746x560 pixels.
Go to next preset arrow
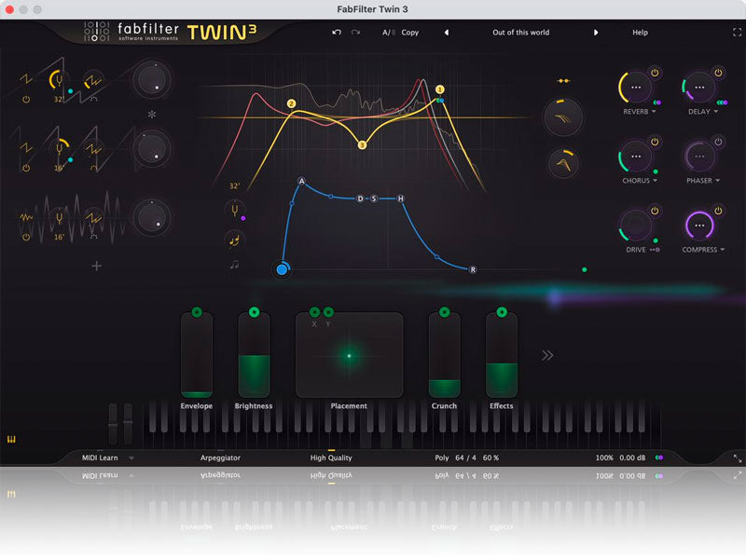point(596,33)
